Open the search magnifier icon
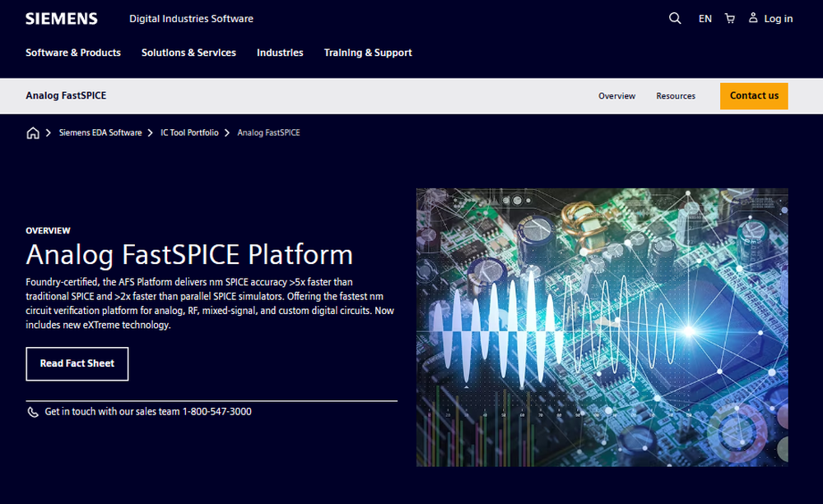Image resolution: width=823 pixels, height=504 pixels. [675, 18]
